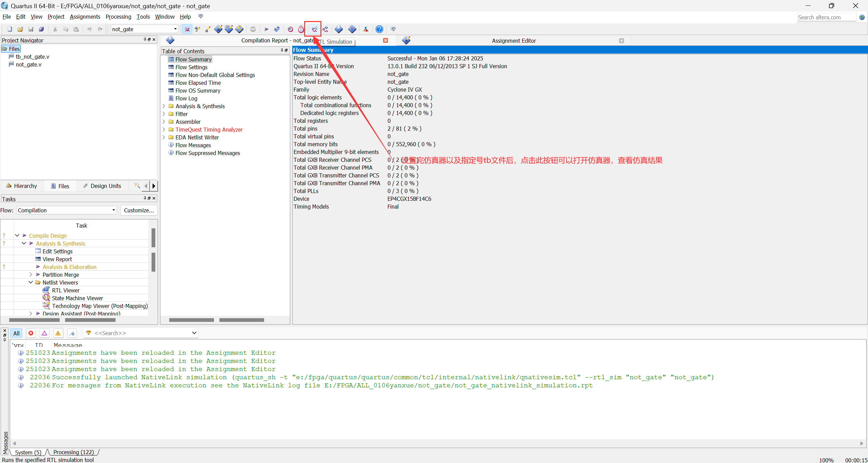
Task: Click the Open file folder toolbar icon
Action: point(20,29)
